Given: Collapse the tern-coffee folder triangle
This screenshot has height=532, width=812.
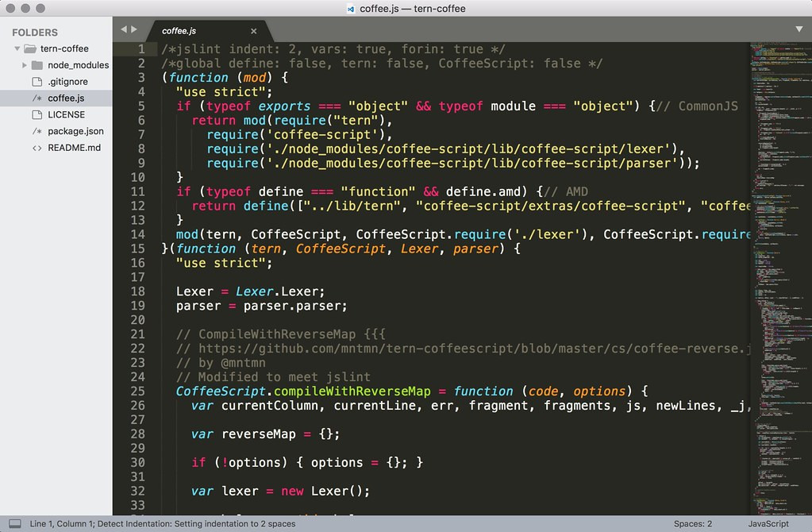Looking at the screenshot, I should [17, 48].
